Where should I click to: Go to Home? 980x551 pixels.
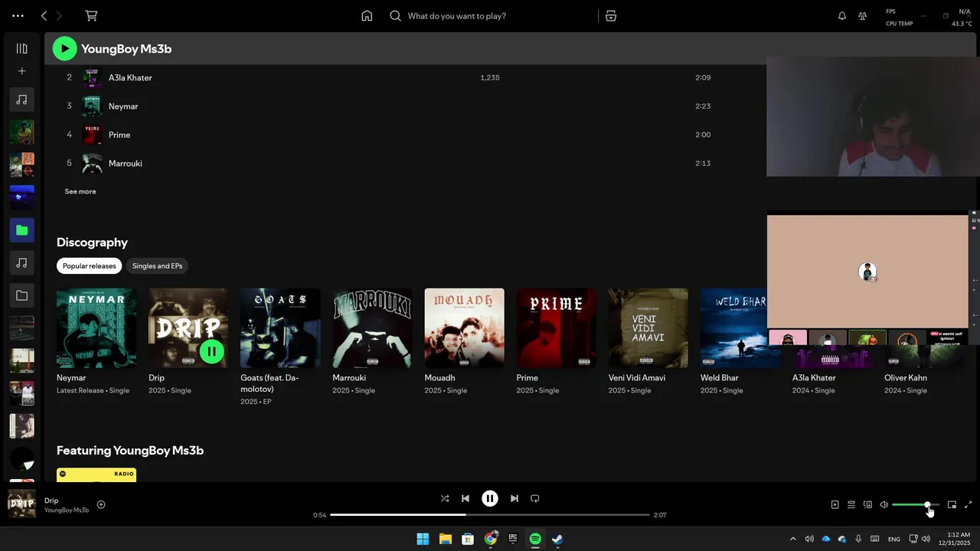(x=367, y=15)
